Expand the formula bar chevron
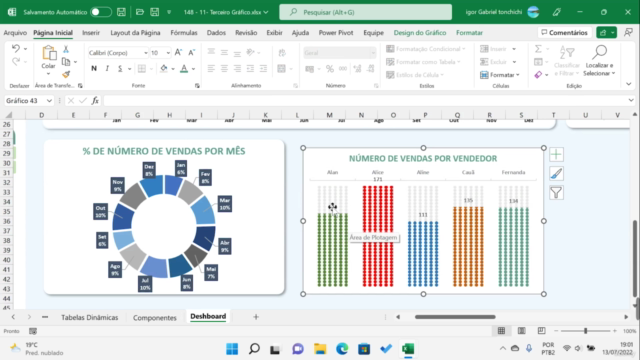The image size is (640, 360). [x=631, y=100]
